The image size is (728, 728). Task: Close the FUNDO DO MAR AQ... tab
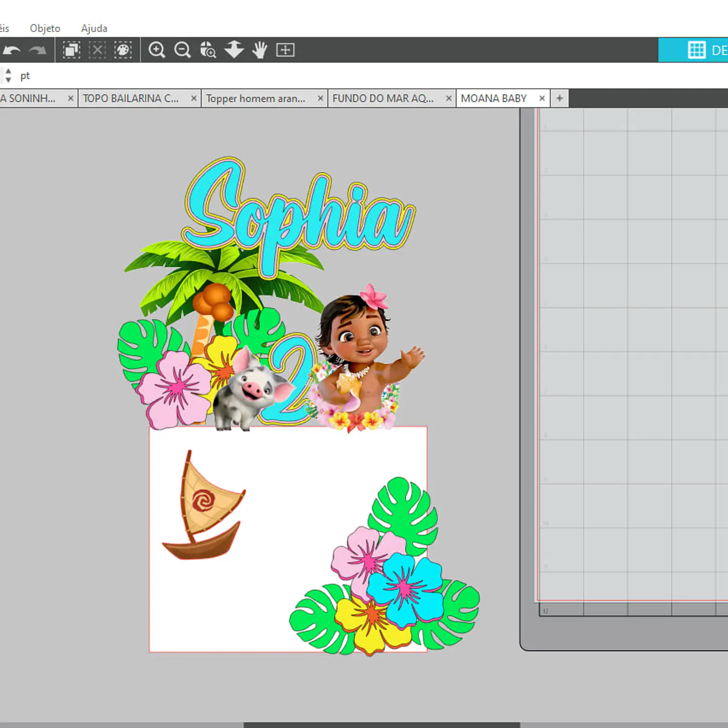449,99
